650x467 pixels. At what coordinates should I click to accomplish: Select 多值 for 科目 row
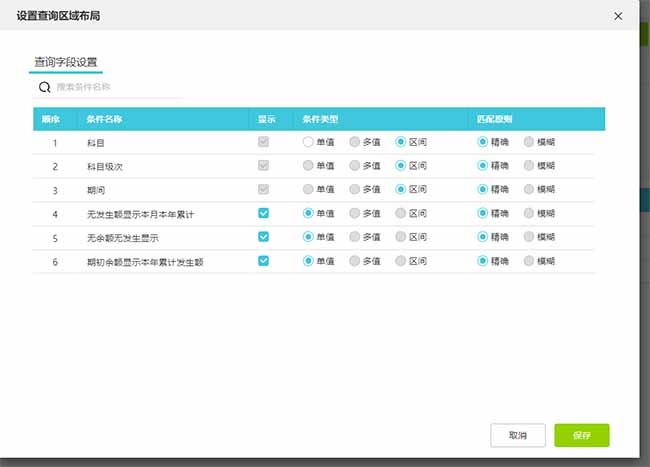[354, 142]
